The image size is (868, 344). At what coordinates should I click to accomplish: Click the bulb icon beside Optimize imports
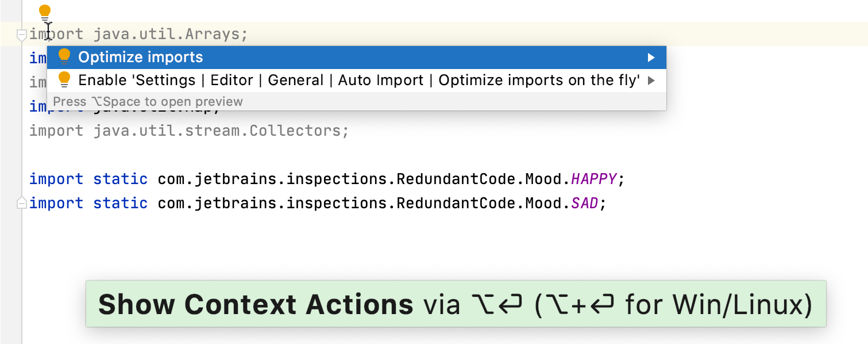coord(64,56)
